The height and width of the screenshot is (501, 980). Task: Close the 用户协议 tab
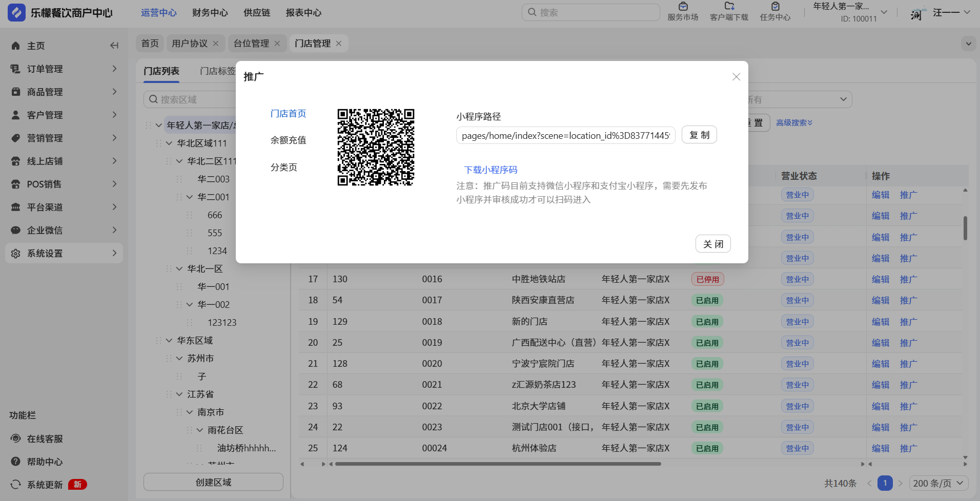click(x=216, y=44)
